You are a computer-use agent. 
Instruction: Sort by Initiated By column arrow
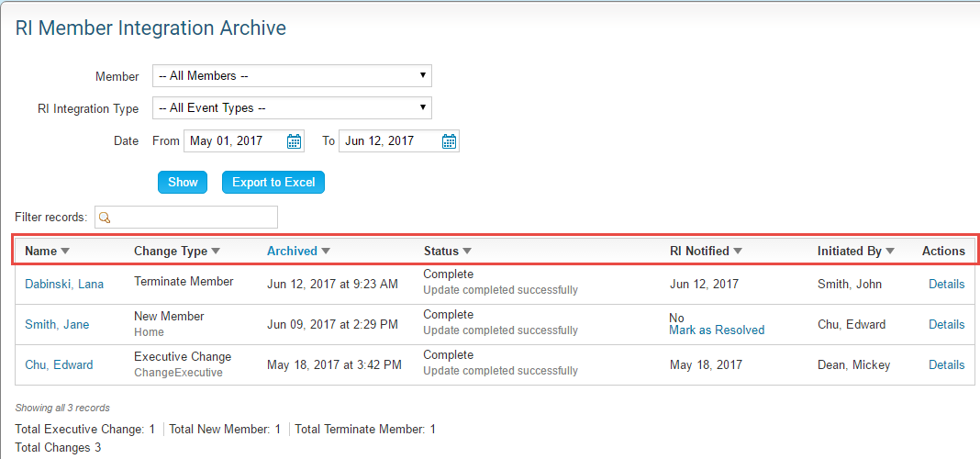click(x=890, y=252)
